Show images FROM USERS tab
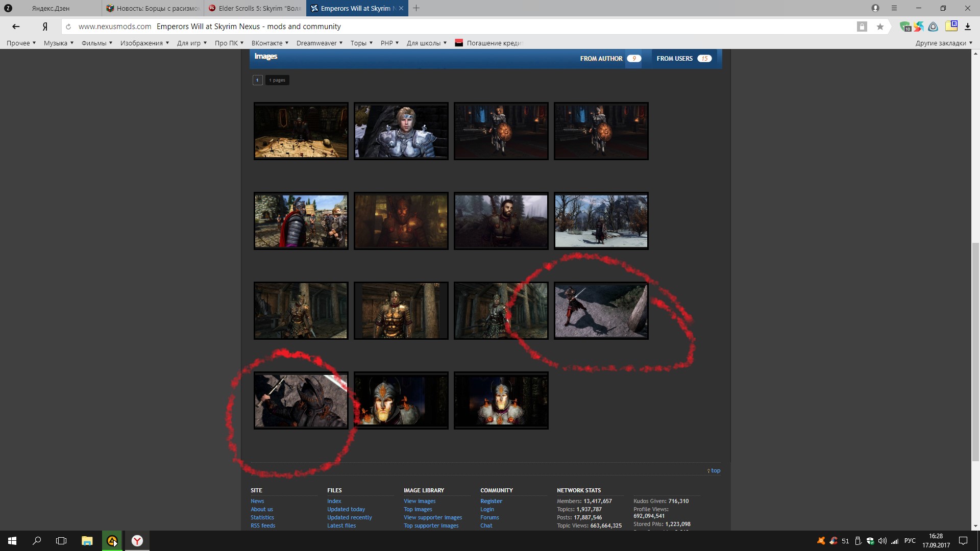 pyautogui.click(x=683, y=59)
